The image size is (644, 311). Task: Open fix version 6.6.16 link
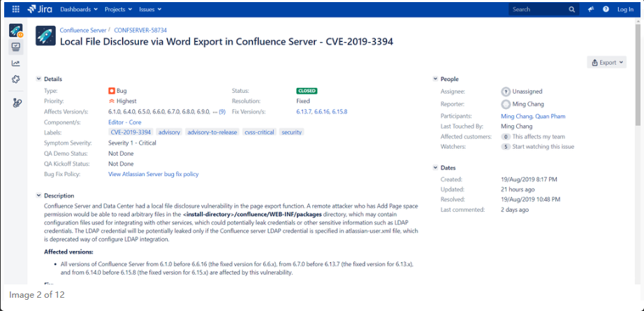pos(323,111)
